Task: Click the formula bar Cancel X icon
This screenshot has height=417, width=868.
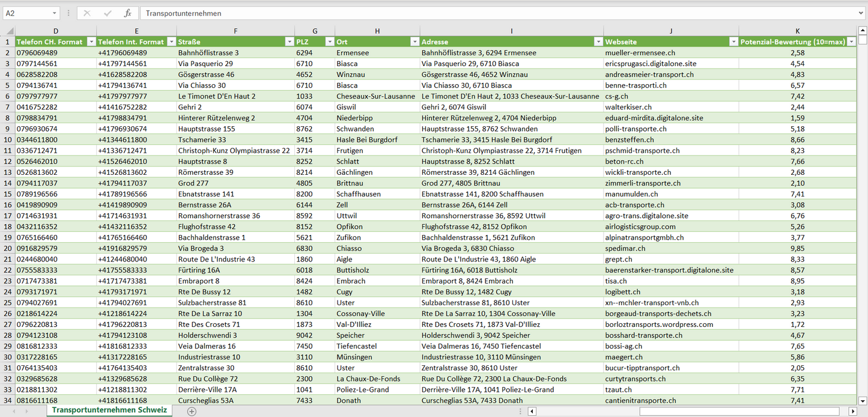Action: tap(87, 13)
